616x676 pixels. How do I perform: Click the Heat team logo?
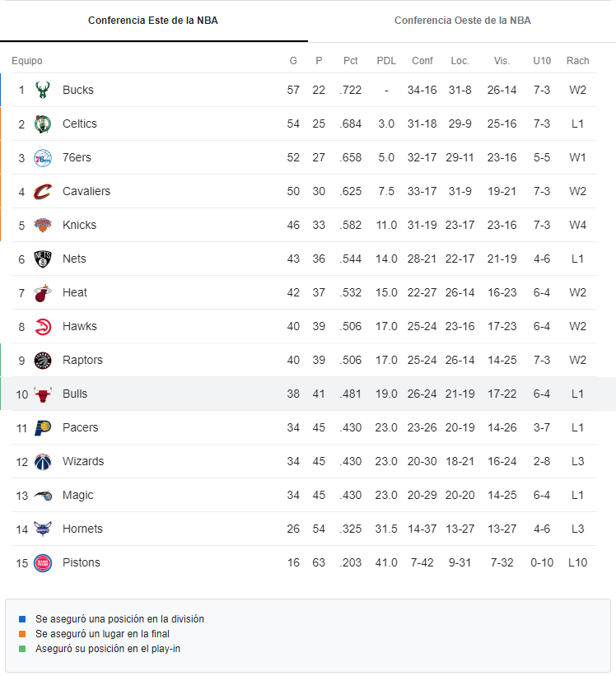pos(43,293)
